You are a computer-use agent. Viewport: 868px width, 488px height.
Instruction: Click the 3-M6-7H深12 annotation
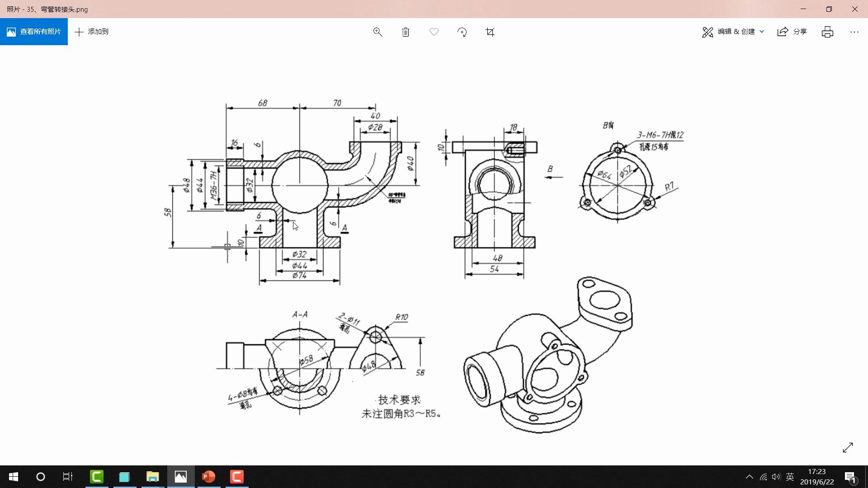(x=660, y=135)
